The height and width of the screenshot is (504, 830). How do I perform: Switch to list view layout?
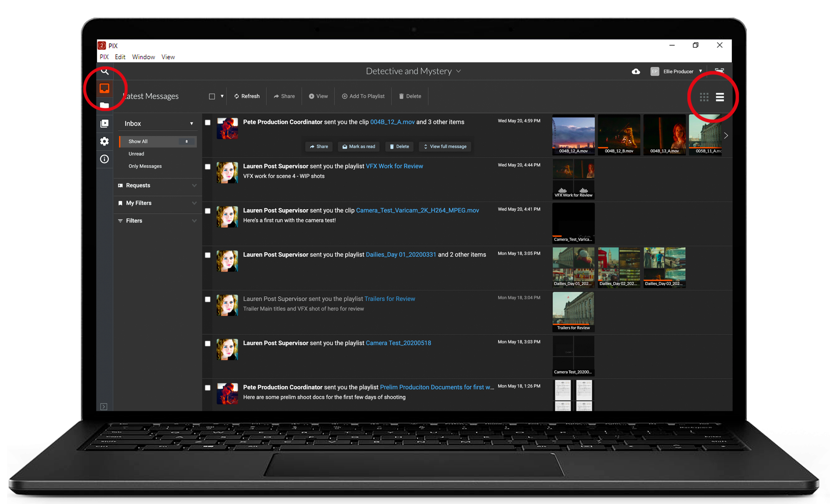720,97
